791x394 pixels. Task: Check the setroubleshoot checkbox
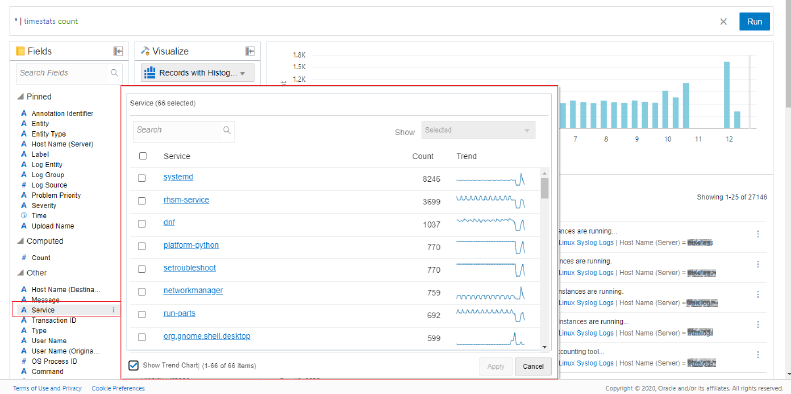tap(142, 269)
